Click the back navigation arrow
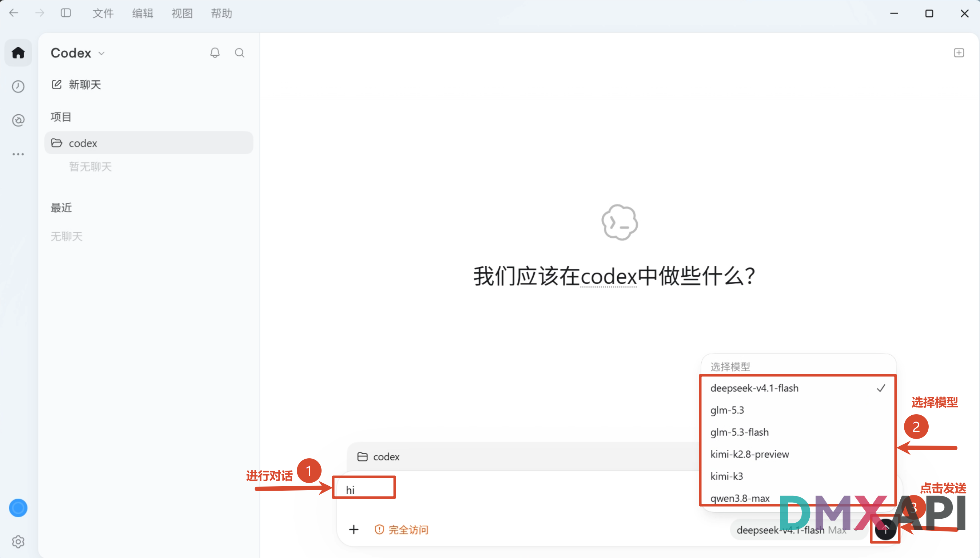Image resolution: width=980 pixels, height=558 pixels. coord(14,13)
